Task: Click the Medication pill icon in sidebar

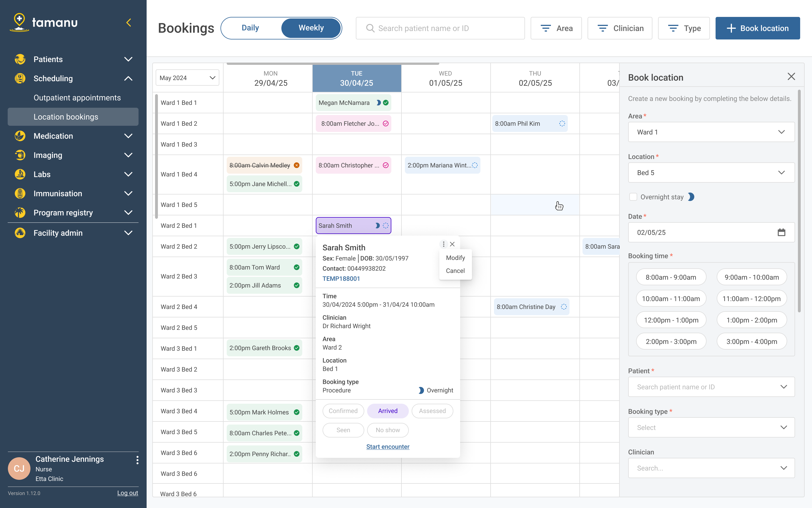Action: (20, 136)
